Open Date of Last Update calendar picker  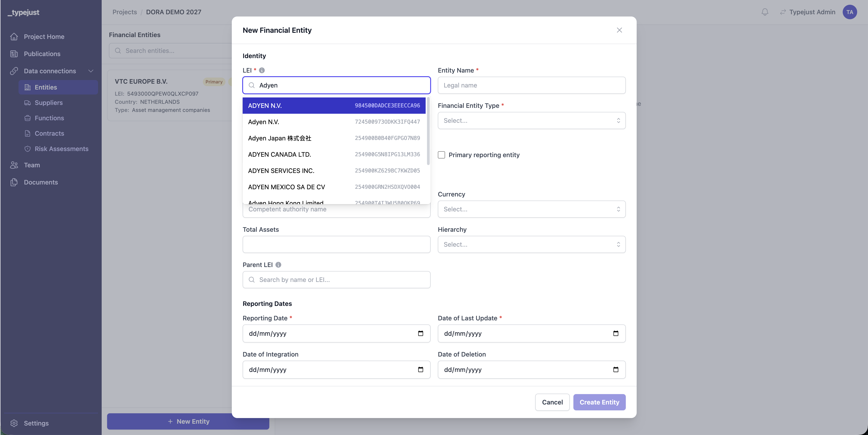616,333
